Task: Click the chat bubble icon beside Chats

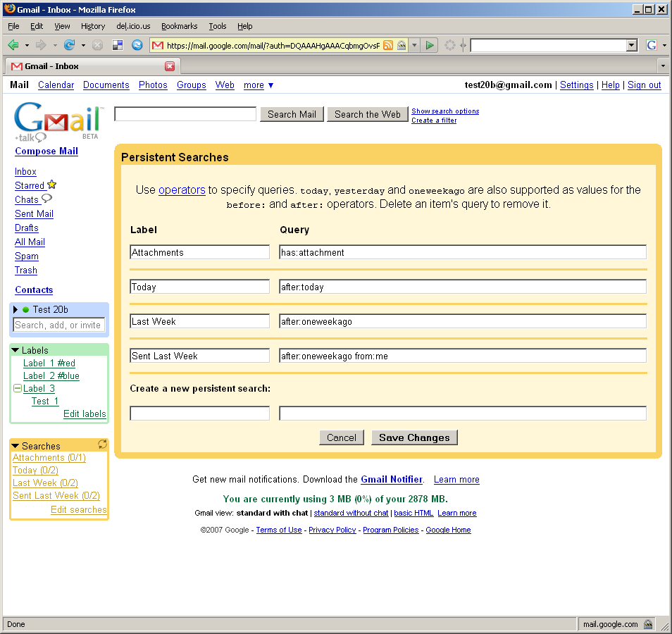Action: coord(46,199)
